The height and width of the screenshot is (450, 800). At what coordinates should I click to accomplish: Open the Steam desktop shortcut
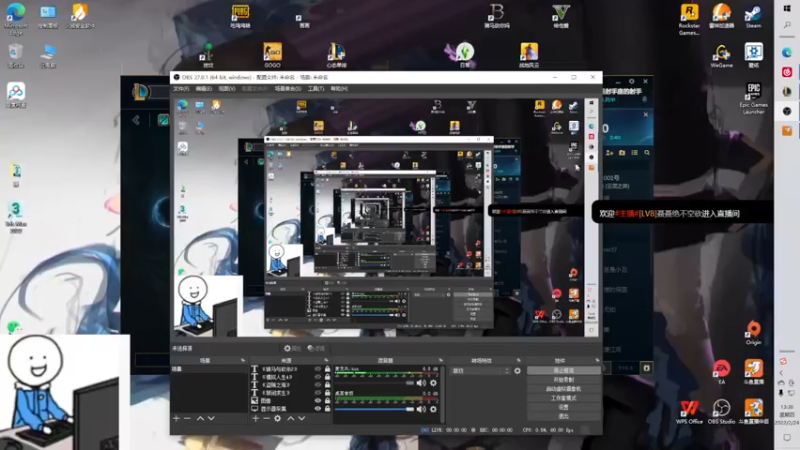[753, 16]
